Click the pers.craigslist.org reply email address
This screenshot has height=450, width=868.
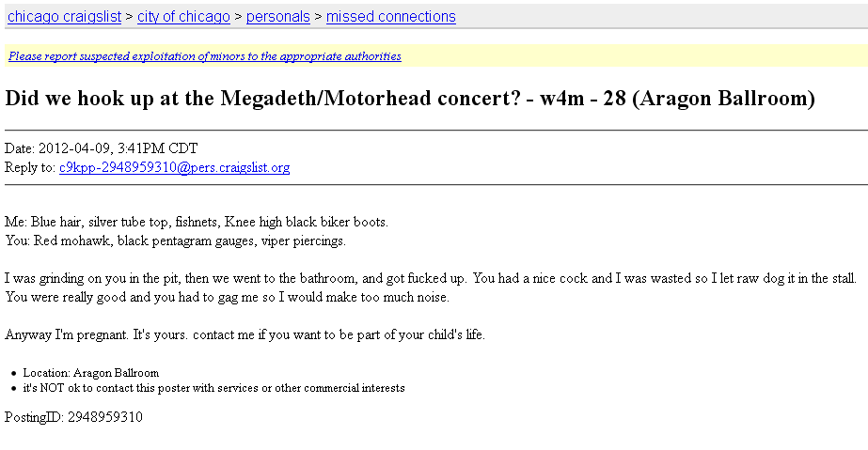174,167
